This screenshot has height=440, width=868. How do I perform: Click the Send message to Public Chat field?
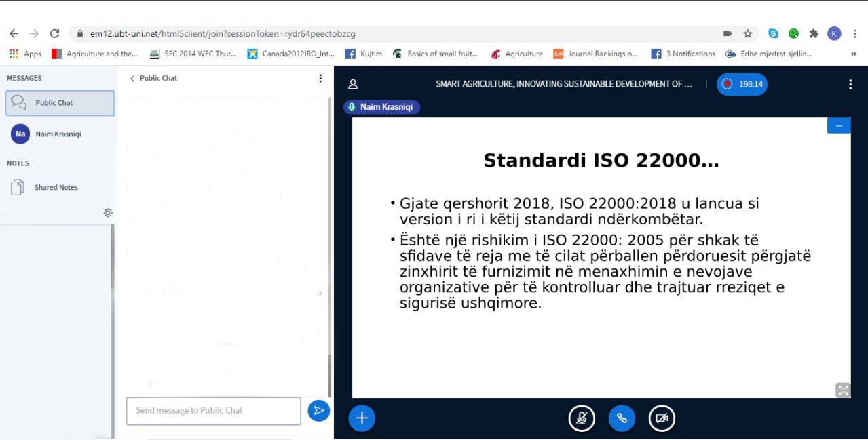(x=213, y=411)
